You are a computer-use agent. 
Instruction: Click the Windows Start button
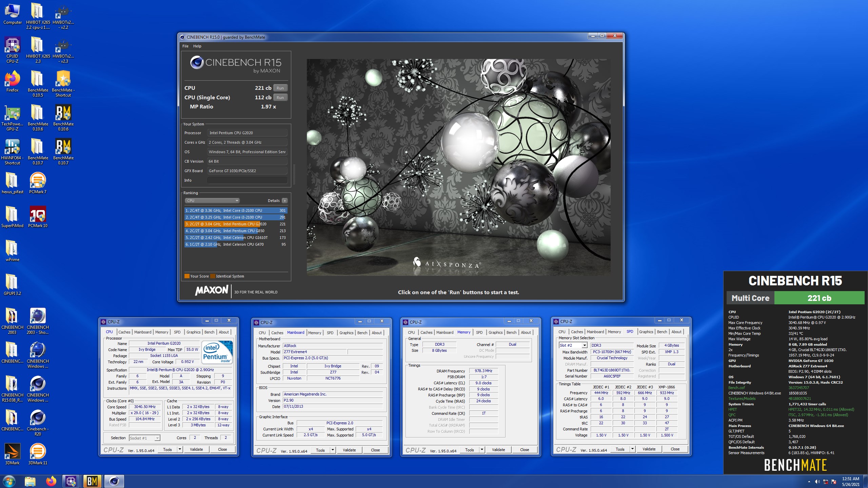[9, 481]
